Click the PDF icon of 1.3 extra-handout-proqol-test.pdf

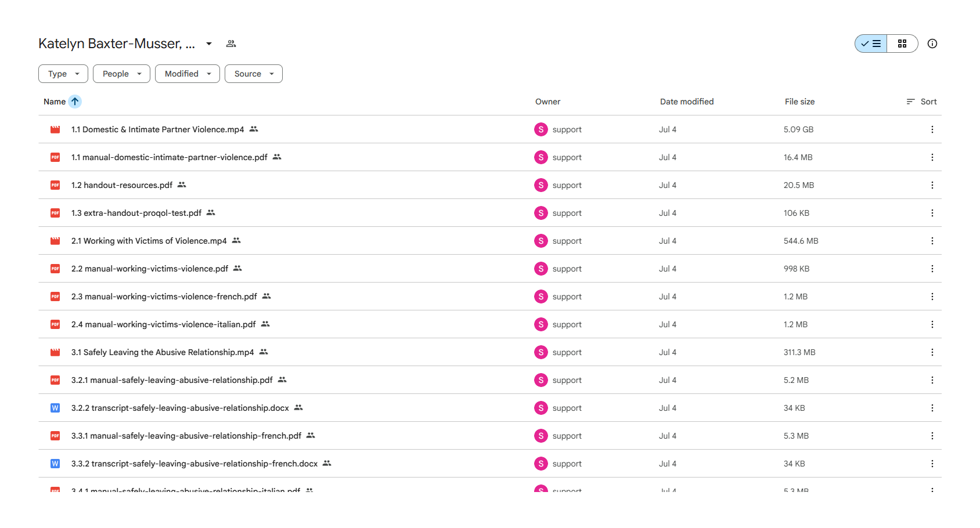(x=55, y=213)
